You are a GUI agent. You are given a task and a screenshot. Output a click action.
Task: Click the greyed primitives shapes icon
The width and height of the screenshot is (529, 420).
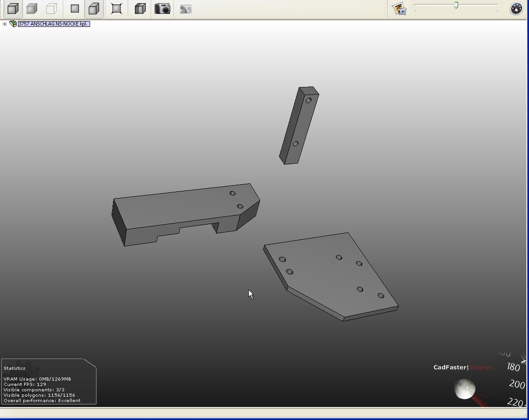(186, 9)
